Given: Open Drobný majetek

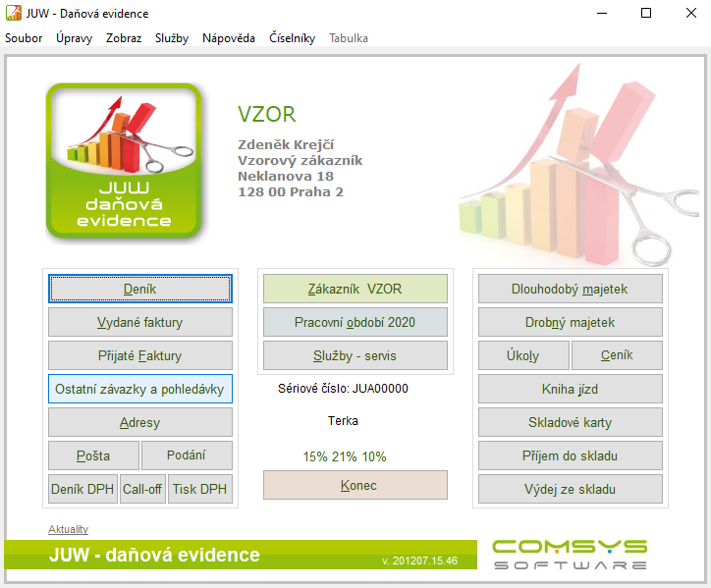Looking at the screenshot, I should [x=570, y=322].
